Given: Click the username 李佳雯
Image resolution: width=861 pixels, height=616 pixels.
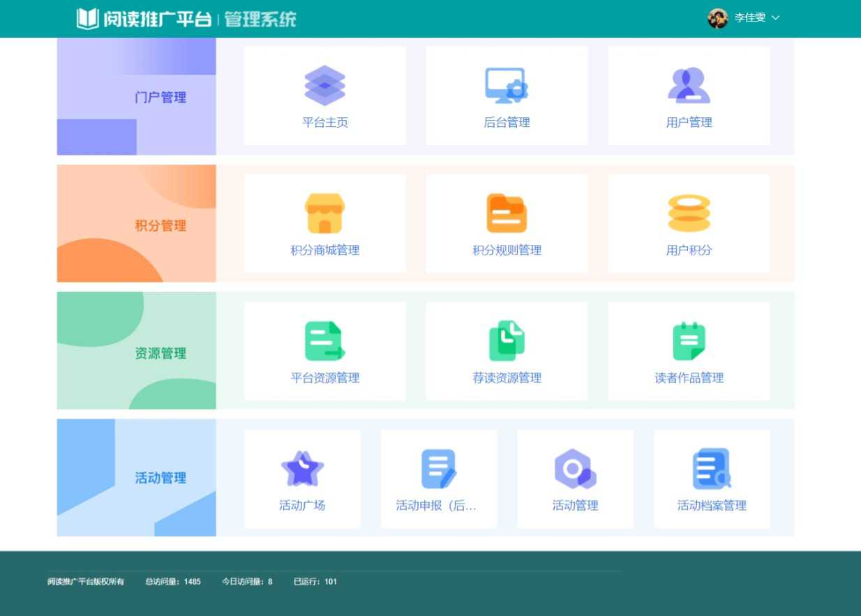Looking at the screenshot, I should [x=749, y=18].
